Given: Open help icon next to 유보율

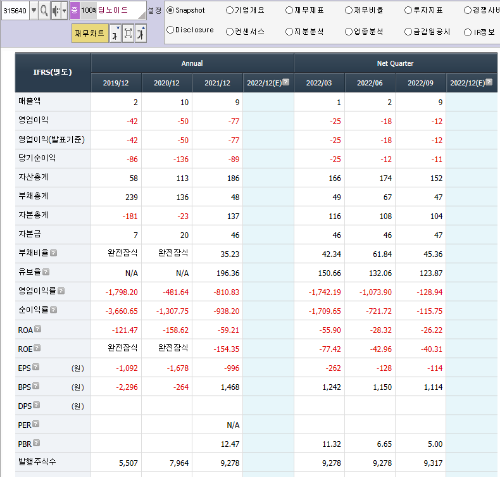Looking at the screenshot, I should point(46,272).
